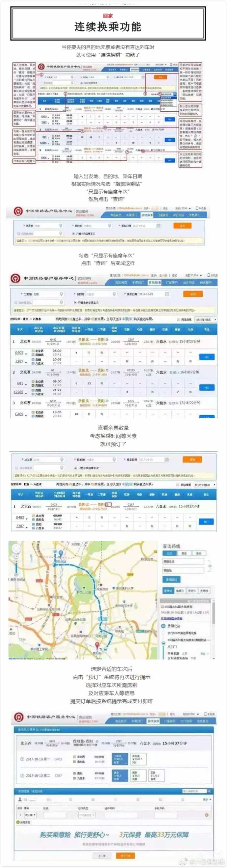Viewport: 227px width, 868px height.
Task: Click the orange 提交订单 button
Action: [125, 855]
